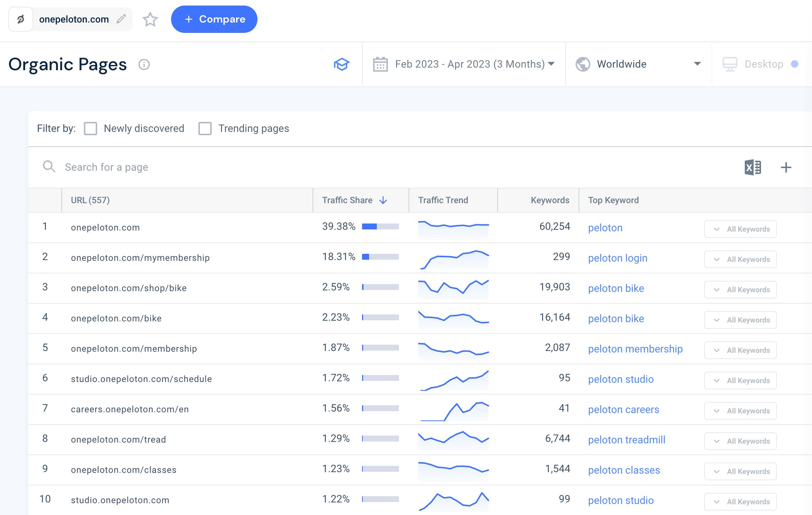Image resolution: width=812 pixels, height=515 pixels.
Task: Click the Compare button
Action: [x=214, y=19]
